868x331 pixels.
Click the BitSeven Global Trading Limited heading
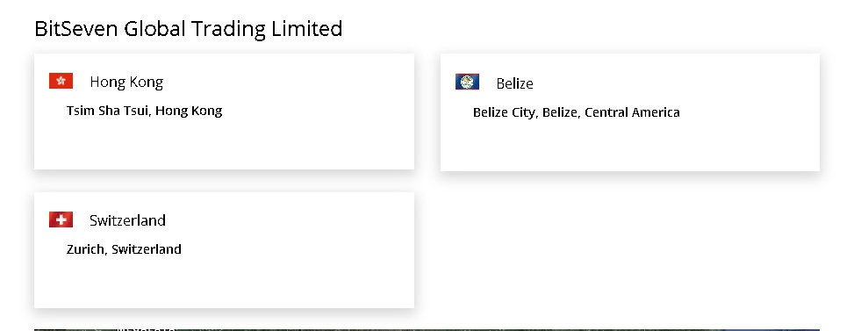[x=189, y=29]
